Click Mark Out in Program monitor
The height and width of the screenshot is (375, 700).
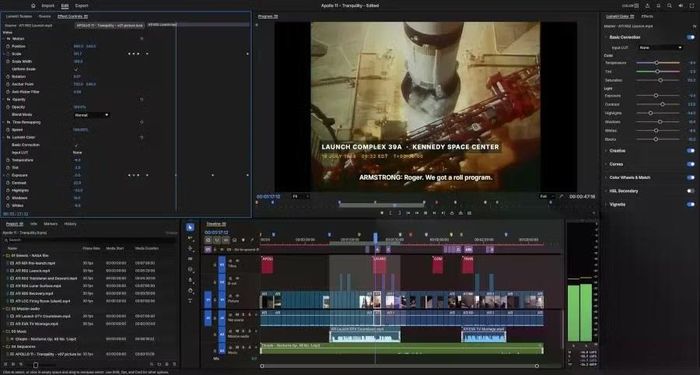[x=399, y=213]
